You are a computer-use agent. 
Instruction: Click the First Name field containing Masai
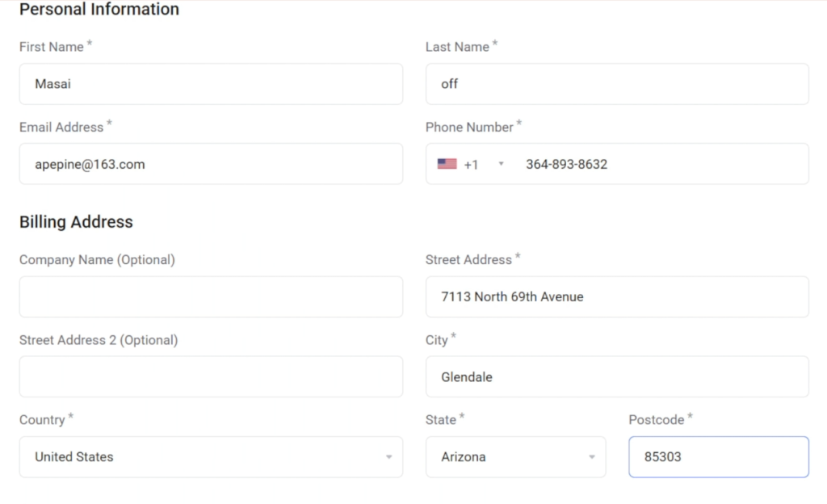coord(211,84)
